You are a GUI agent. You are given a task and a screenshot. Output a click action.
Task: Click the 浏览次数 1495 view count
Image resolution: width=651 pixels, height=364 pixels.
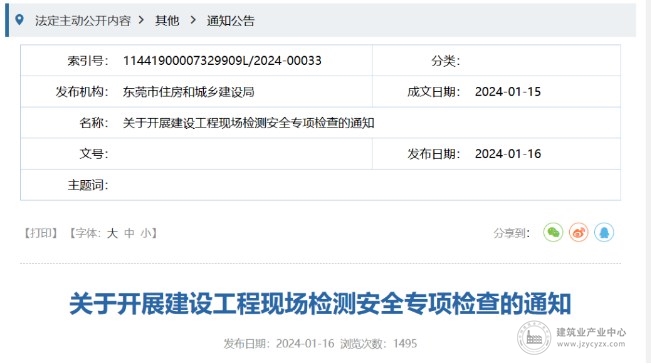[379, 344]
